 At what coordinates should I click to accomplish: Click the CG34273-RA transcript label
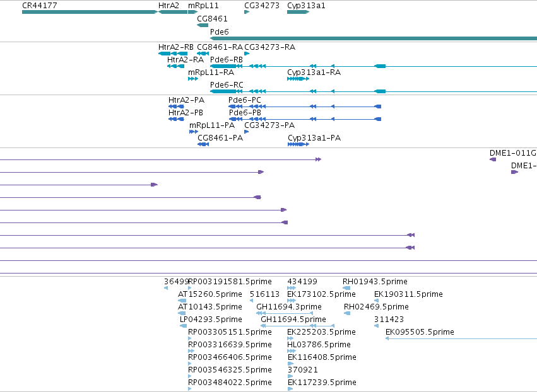pos(269,47)
